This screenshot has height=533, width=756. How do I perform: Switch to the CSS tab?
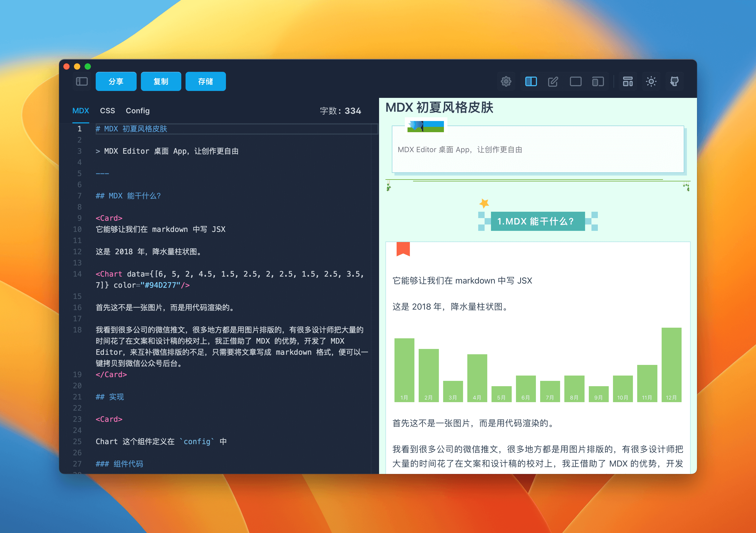[107, 111]
